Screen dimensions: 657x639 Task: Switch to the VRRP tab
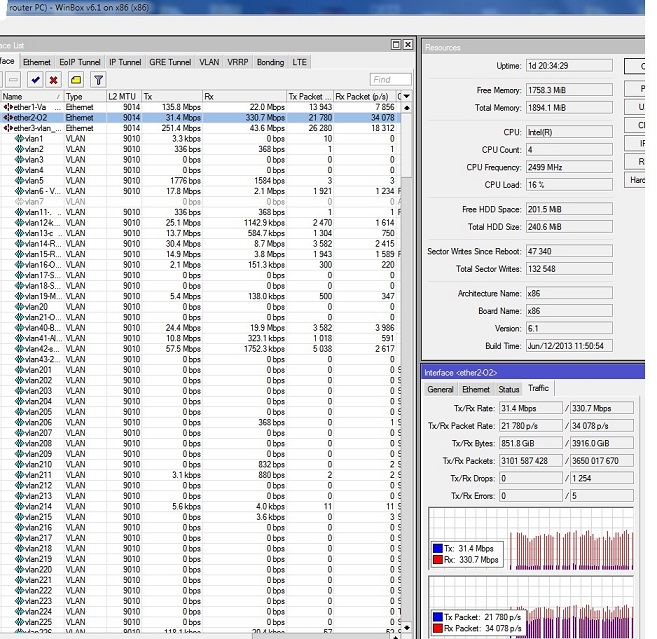tap(238, 62)
